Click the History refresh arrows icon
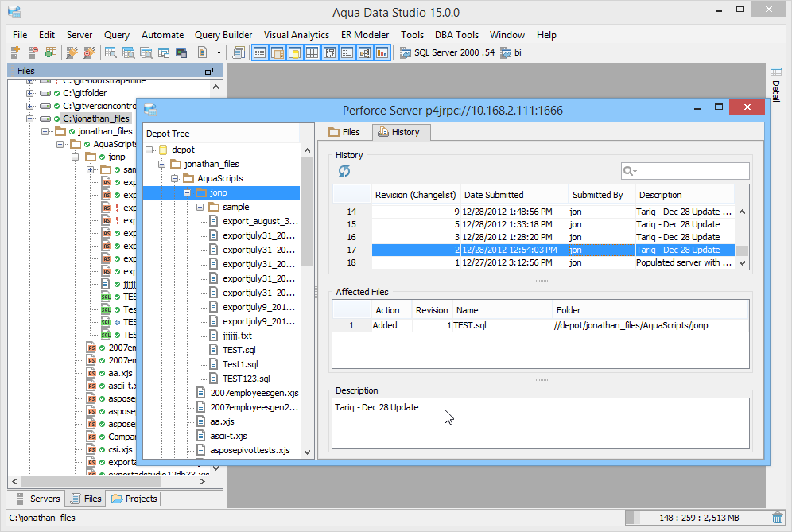 344,171
